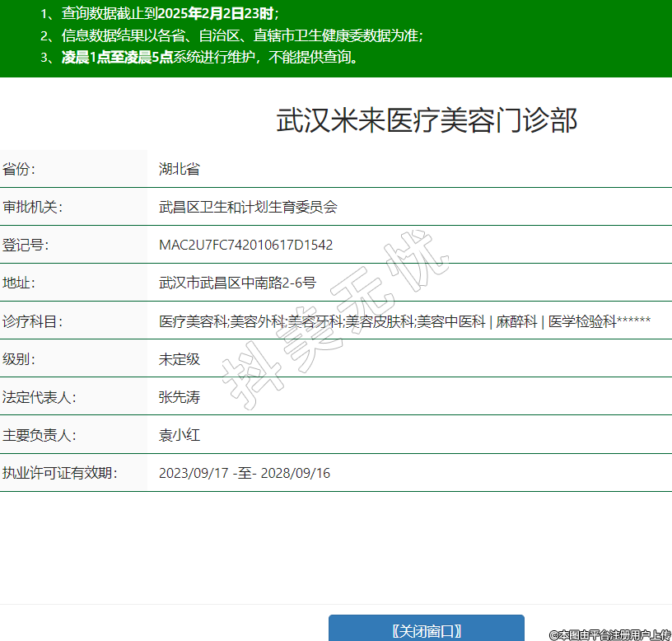Select legal representative name 张先涛

tap(180, 397)
